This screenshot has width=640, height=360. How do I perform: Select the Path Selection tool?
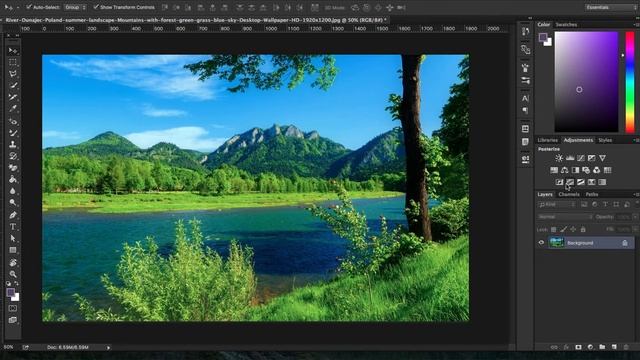click(13, 238)
